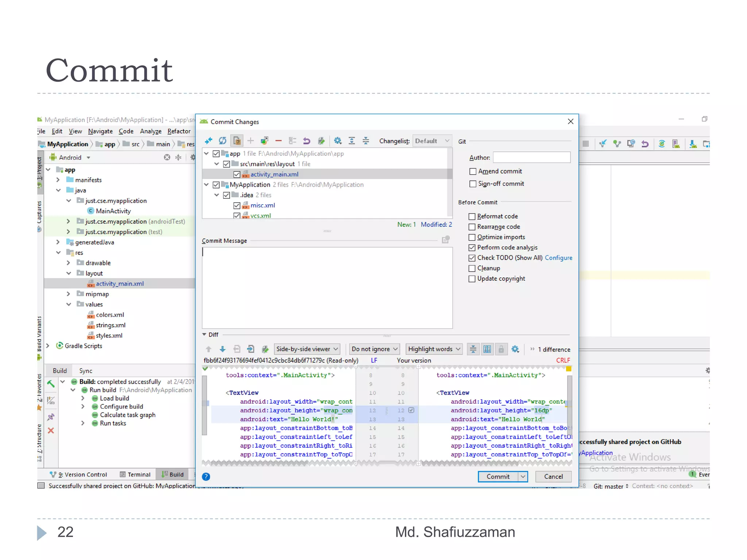Image resolution: width=747 pixels, height=560 pixels.
Task: Open the Highlight words dropdown
Action: [x=434, y=349]
